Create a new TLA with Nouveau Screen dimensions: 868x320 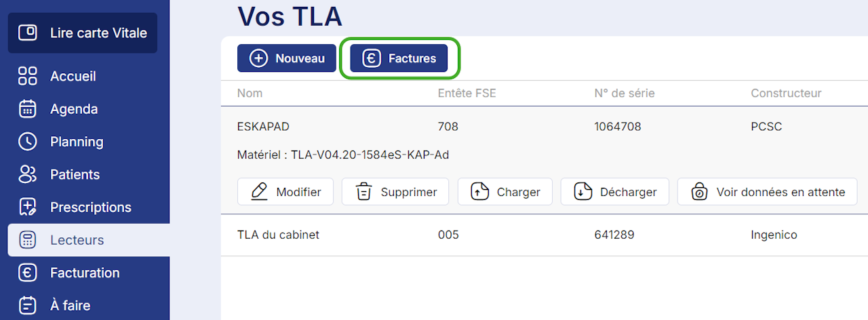coord(287,58)
